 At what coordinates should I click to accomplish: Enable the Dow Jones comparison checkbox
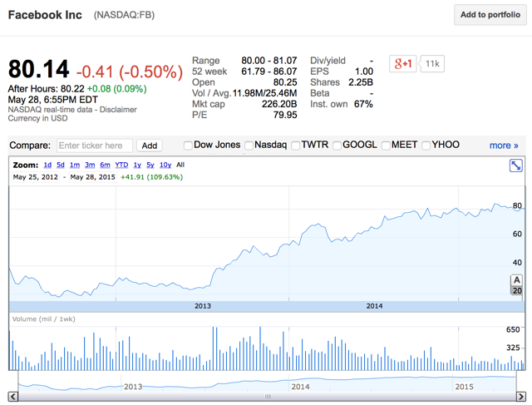coord(188,146)
